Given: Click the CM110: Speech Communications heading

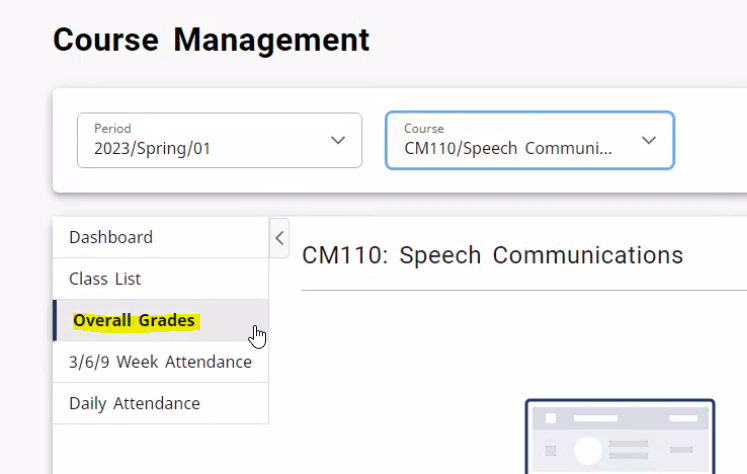Looking at the screenshot, I should [x=492, y=255].
